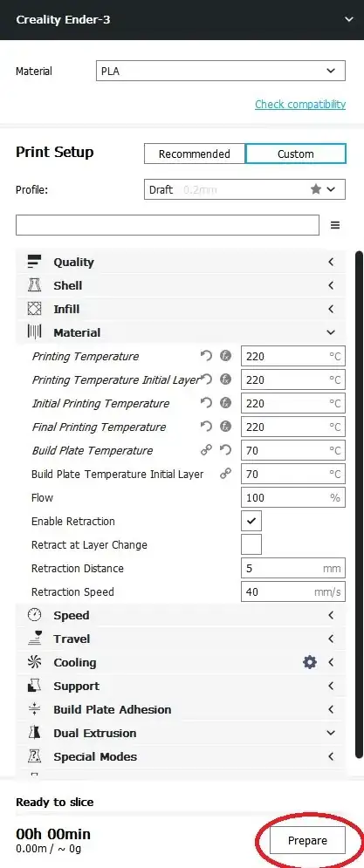Select the Custom print setup tab
The image size is (364, 868).
296,154
